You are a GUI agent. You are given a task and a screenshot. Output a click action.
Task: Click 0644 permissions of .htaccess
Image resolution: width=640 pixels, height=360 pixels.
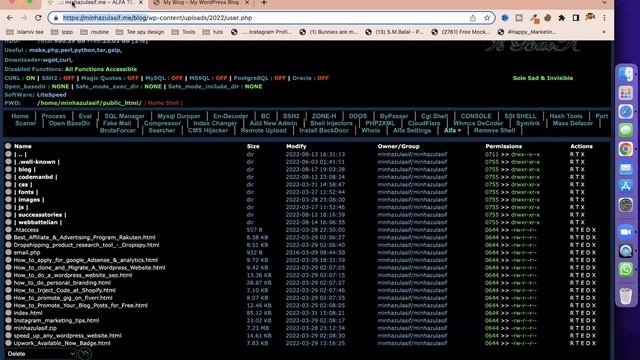pyautogui.click(x=492, y=230)
